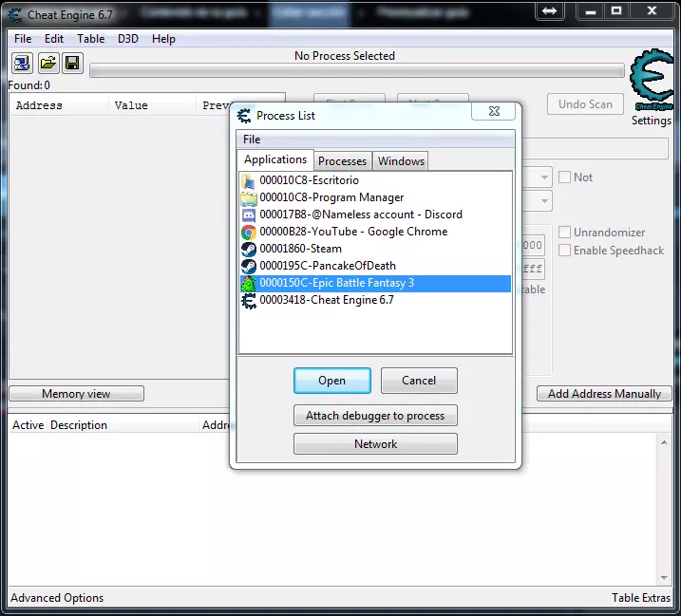Open the Memory view
The height and width of the screenshot is (616, 681).
(x=76, y=394)
